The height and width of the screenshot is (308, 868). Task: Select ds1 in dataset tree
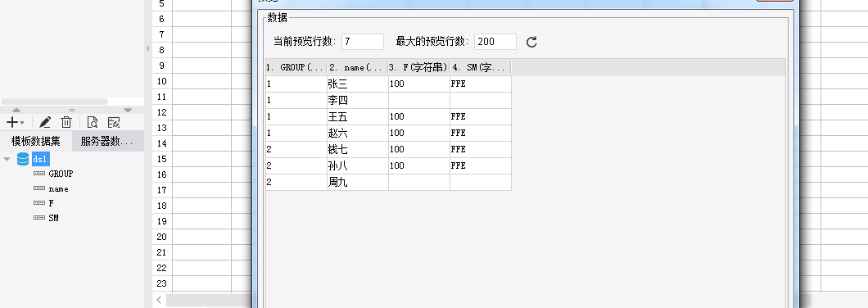(40, 159)
